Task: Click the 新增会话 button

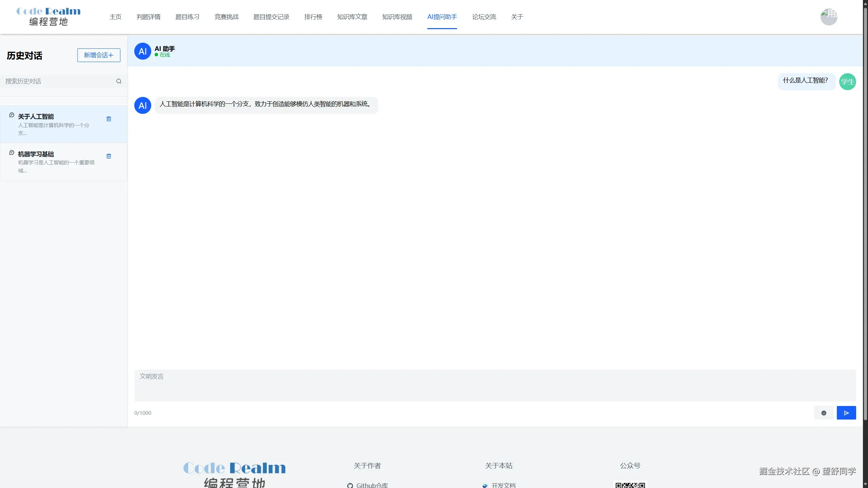Action: [98, 55]
